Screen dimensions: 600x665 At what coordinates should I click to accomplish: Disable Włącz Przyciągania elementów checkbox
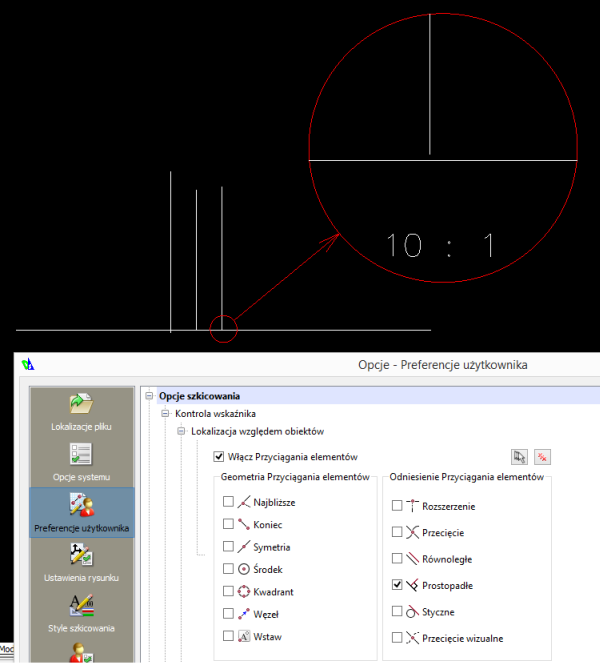tap(219, 457)
